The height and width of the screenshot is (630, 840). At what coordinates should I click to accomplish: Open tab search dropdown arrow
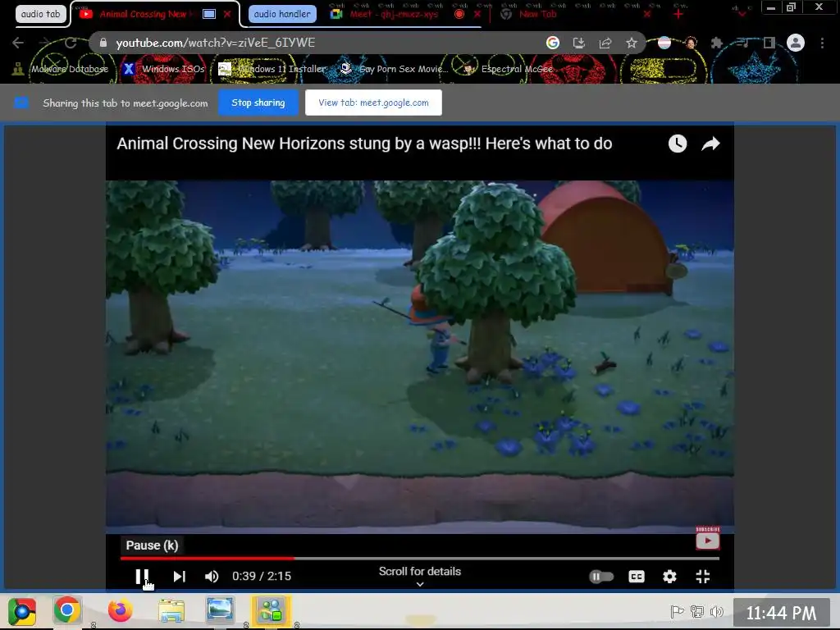click(x=742, y=14)
